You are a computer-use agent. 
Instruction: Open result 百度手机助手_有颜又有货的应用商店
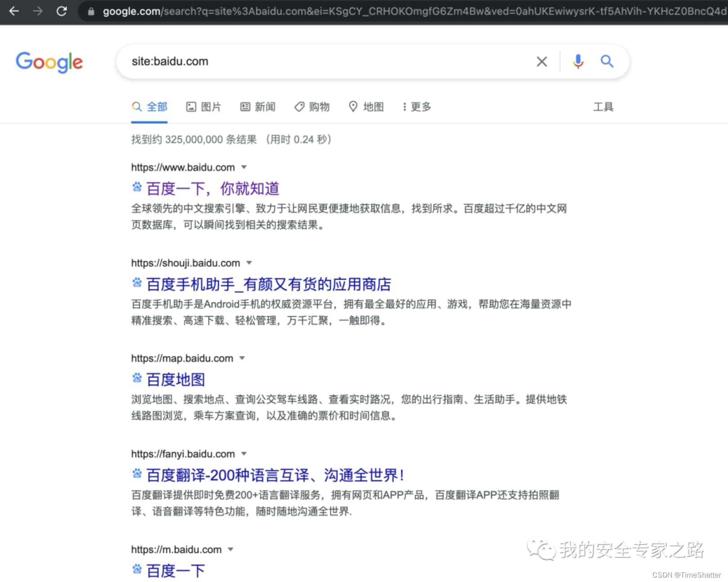[269, 284]
